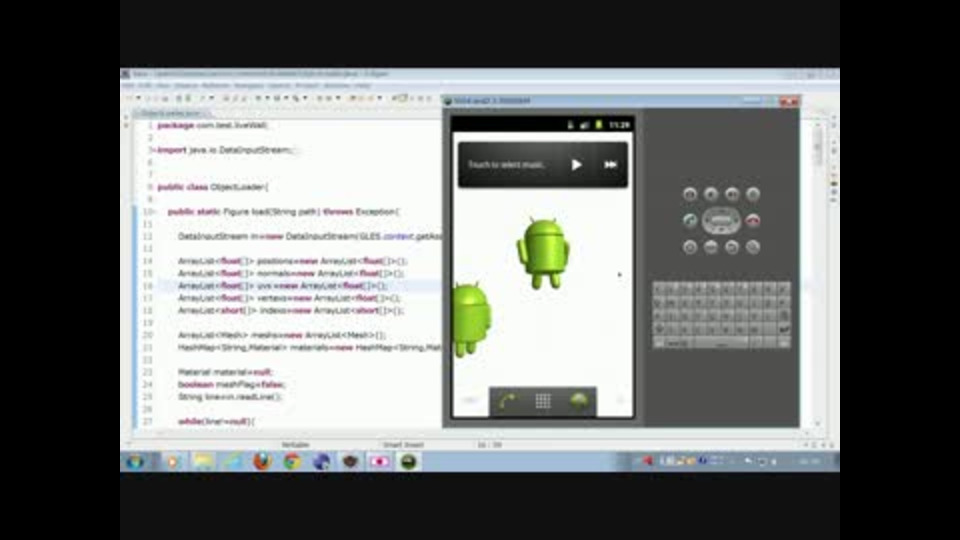Click 'Writable' in status bar
The image size is (960, 540).
coord(295,445)
